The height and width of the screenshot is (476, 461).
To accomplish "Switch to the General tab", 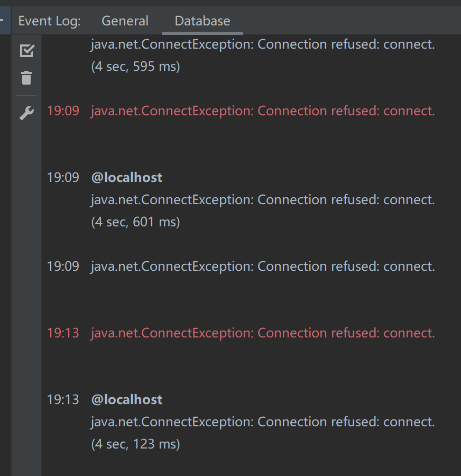I will point(125,21).
